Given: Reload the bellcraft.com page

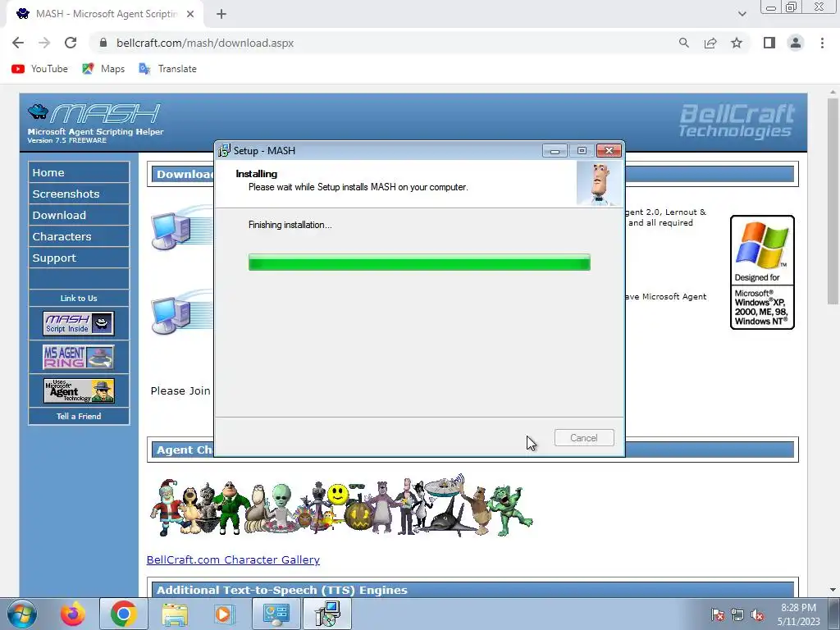Looking at the screenshot, I should [x=71, y=43].
